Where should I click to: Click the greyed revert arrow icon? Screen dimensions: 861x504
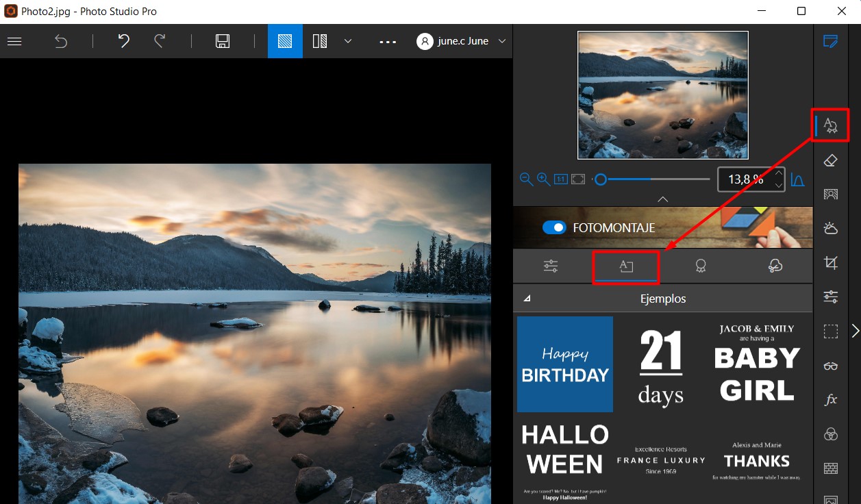point(61,41)
